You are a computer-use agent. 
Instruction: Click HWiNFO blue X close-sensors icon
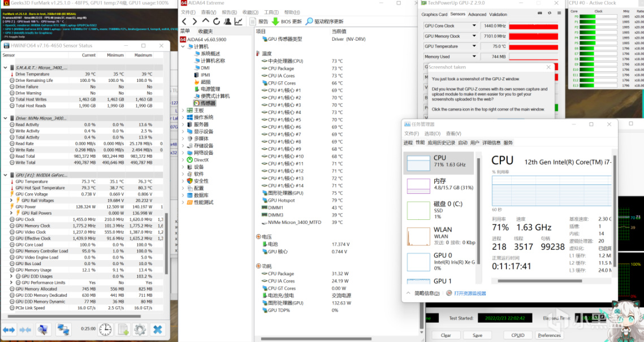pos(157,329)
